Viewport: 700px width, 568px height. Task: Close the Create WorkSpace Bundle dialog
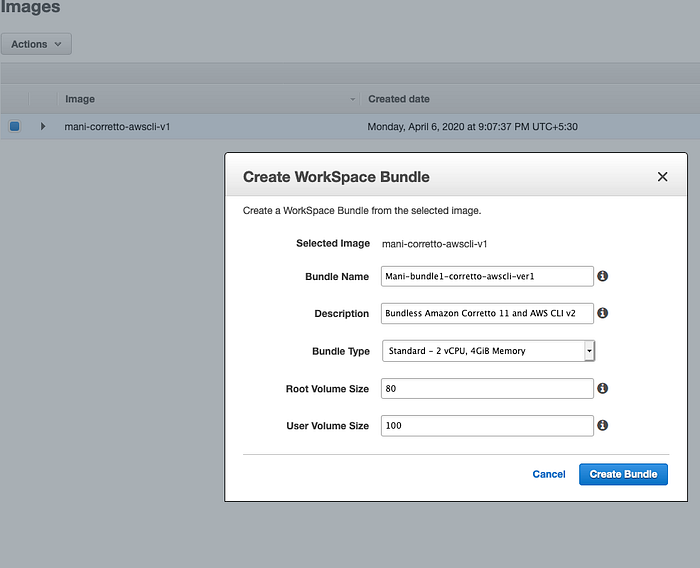click(662, 177)
